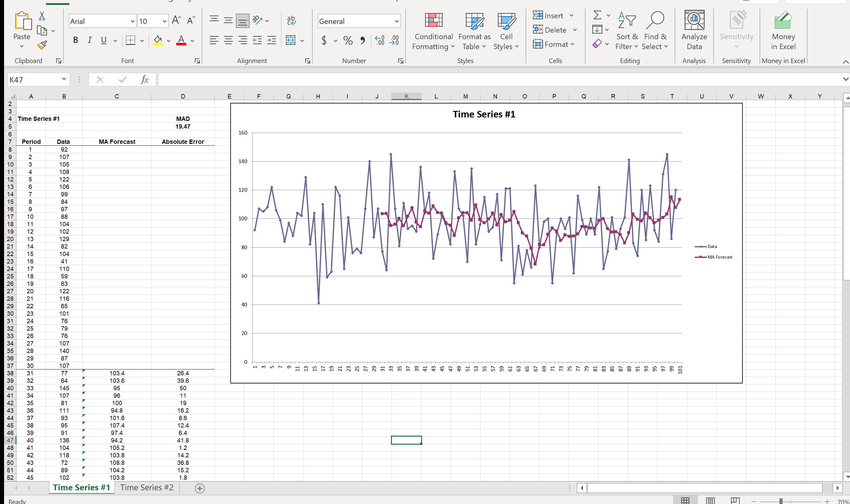Open the Arial font name dropdown
This screenshot has height=504, width=850.
[x=132, y=21]
